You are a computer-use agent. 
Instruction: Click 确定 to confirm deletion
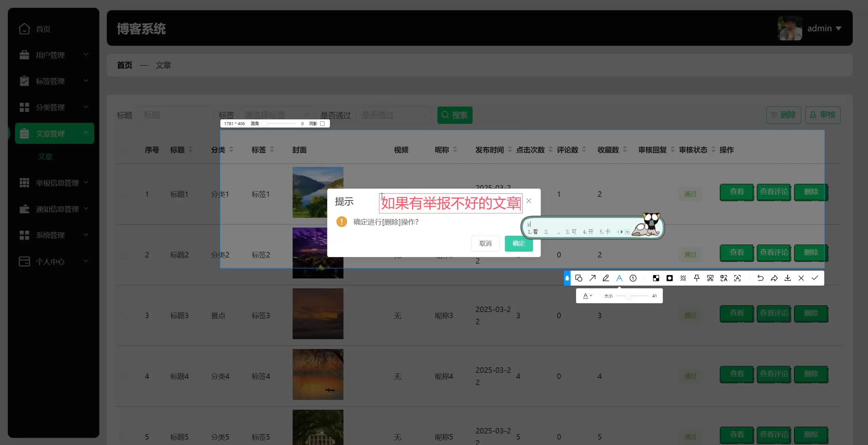(518, 244)
